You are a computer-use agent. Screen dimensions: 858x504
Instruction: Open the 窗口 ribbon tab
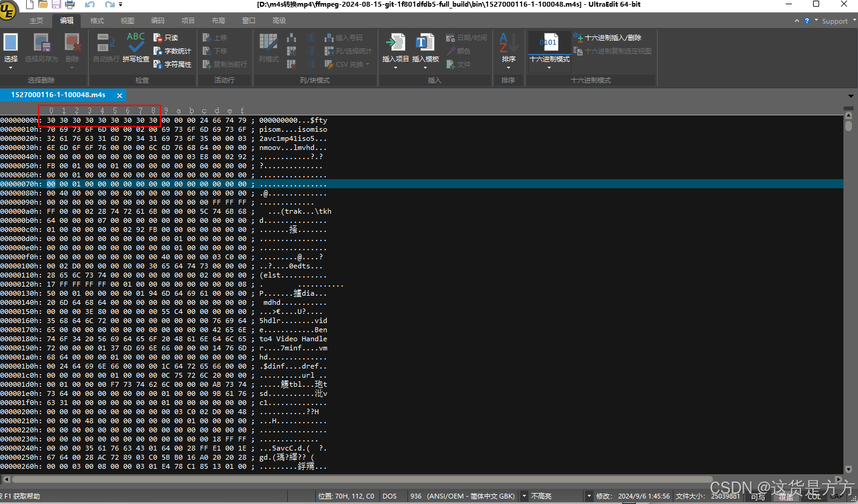pos(249,21)
